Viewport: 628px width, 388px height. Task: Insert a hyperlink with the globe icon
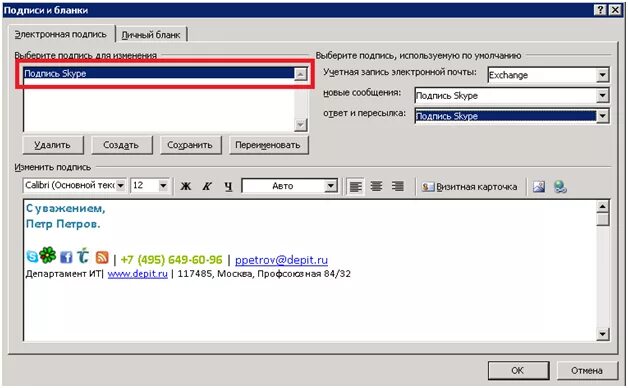pos(560,187)
